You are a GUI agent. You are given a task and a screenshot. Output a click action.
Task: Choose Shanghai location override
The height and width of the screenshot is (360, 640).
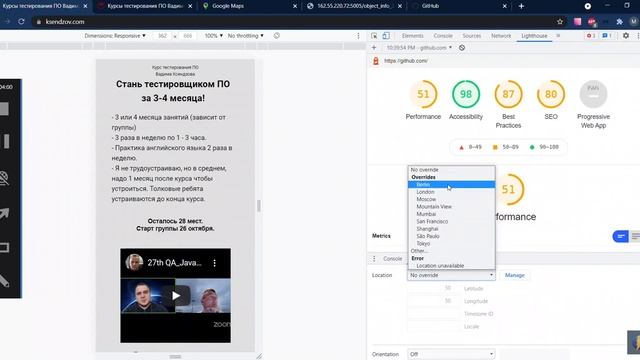[451, 229]
